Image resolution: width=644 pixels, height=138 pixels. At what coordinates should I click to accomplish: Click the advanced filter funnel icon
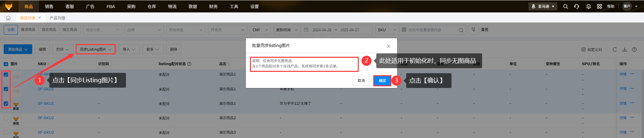pyautogui.click(x=473, y=30)
